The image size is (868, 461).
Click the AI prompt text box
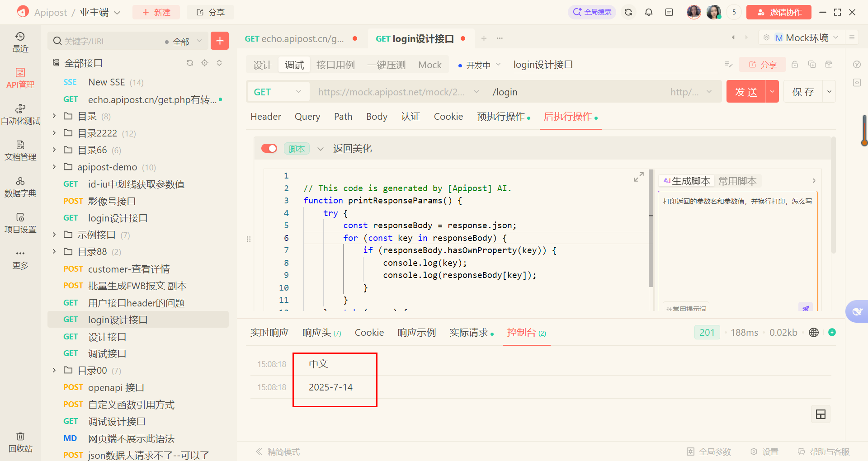click(737, 251)
